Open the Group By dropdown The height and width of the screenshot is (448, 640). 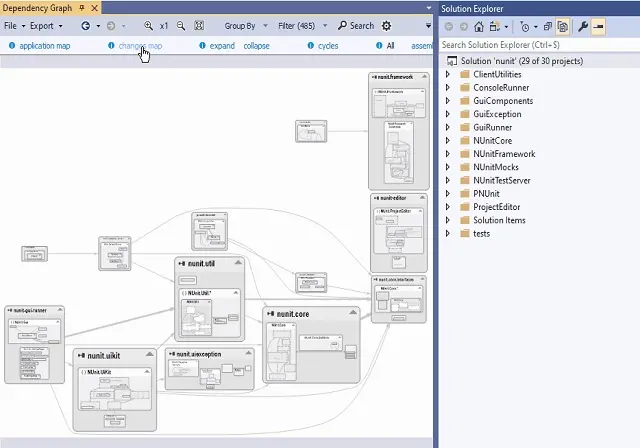242,25
